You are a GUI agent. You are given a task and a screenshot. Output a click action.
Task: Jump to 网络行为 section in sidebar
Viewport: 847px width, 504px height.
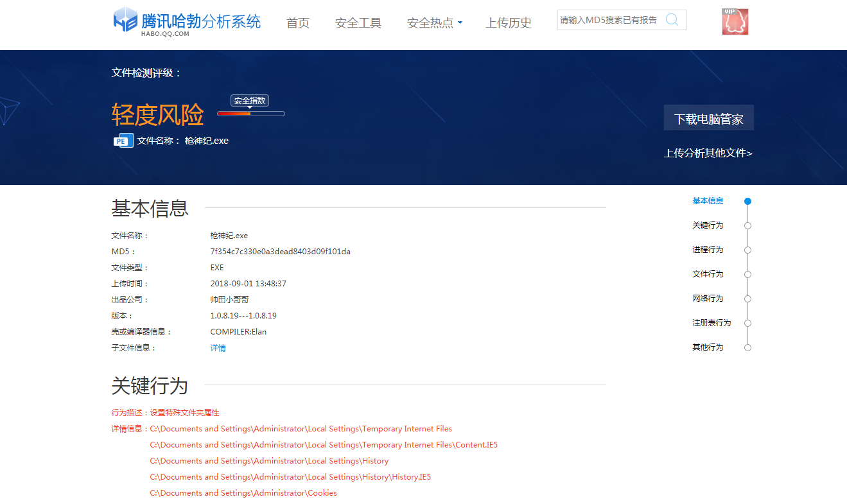(708, 299)
